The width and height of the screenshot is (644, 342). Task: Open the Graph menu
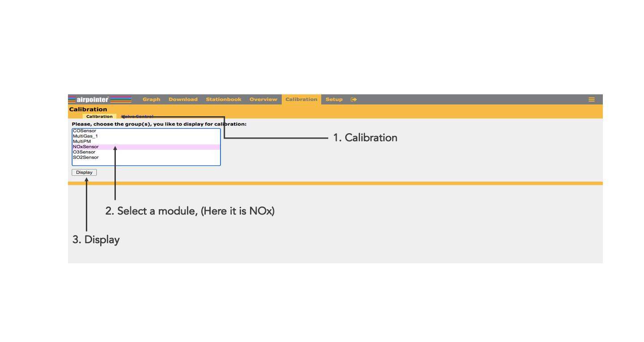pos(151,99)
